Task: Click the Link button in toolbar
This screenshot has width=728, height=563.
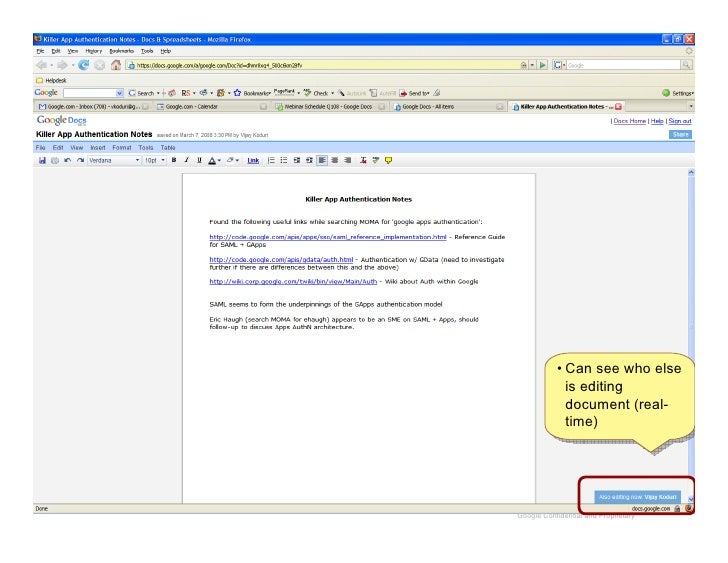Action: (x=253, y=161)
